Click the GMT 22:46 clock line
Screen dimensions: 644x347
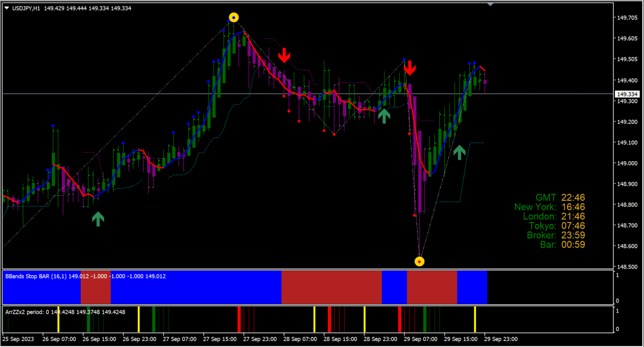click(560, 197)
